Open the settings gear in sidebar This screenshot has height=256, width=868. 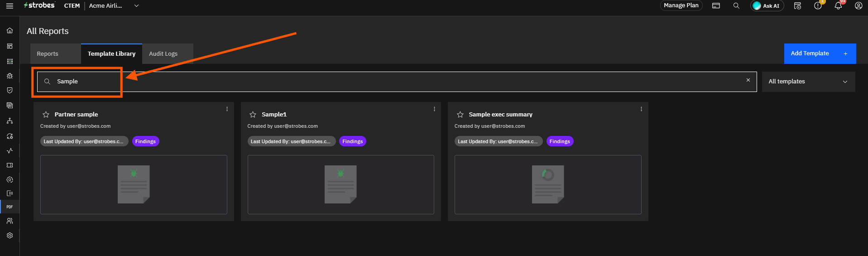10,236
